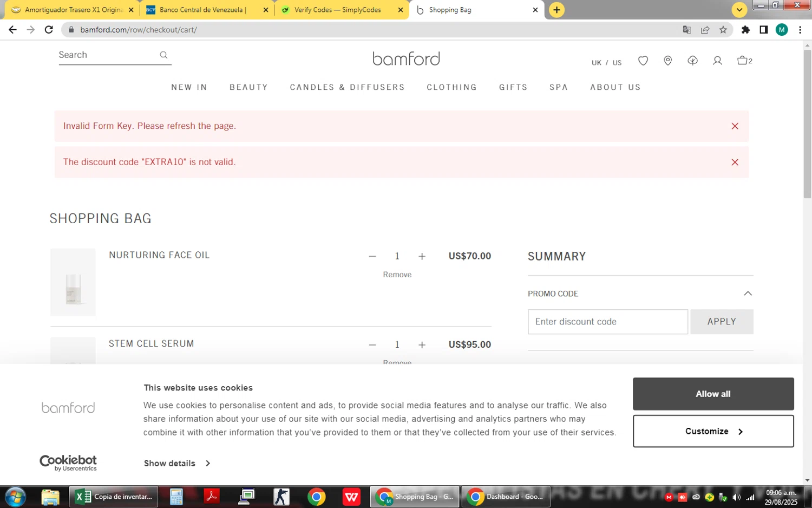
Task: Go back in browser history
Action: [x=12, y=30]
